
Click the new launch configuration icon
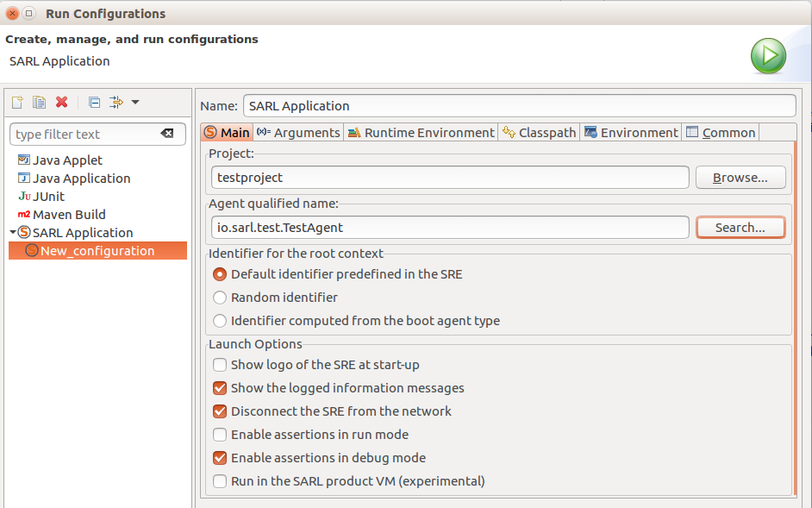pyautogui.click(x=17, y=102)
